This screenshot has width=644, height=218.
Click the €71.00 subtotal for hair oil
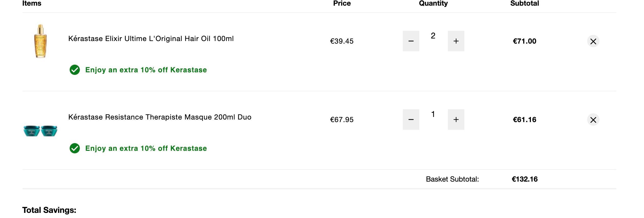pos(524,41)
